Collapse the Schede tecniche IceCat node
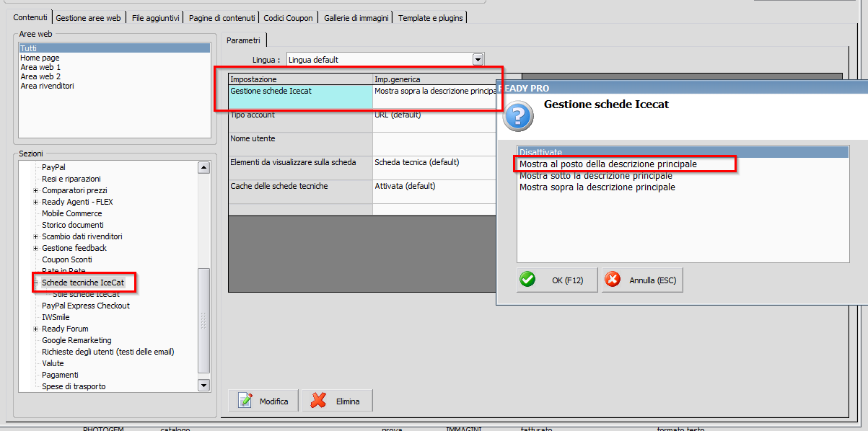Viewport: 868px width, 431px height. [x=36, y=283]
